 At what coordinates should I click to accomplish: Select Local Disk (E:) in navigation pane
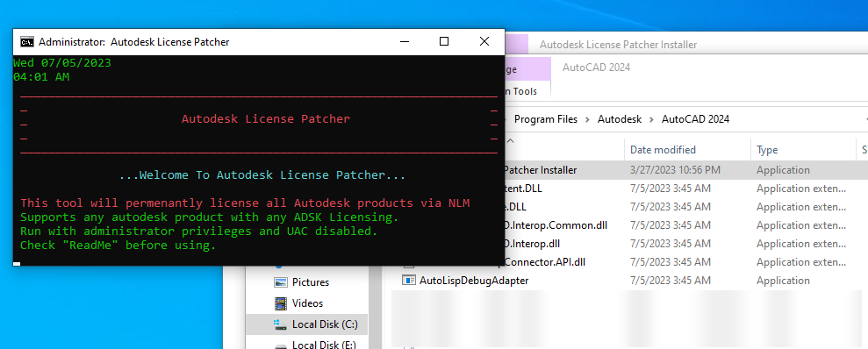coord(324,345)
